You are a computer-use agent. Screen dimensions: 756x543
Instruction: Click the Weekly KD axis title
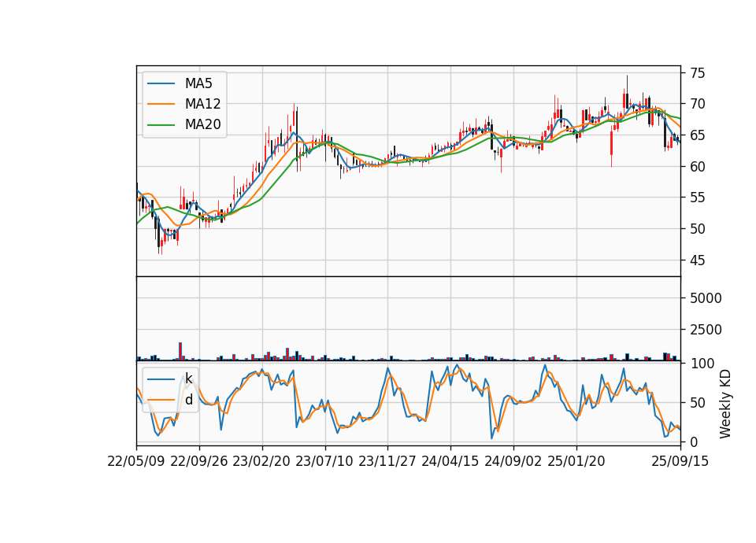tap(725, 404)
